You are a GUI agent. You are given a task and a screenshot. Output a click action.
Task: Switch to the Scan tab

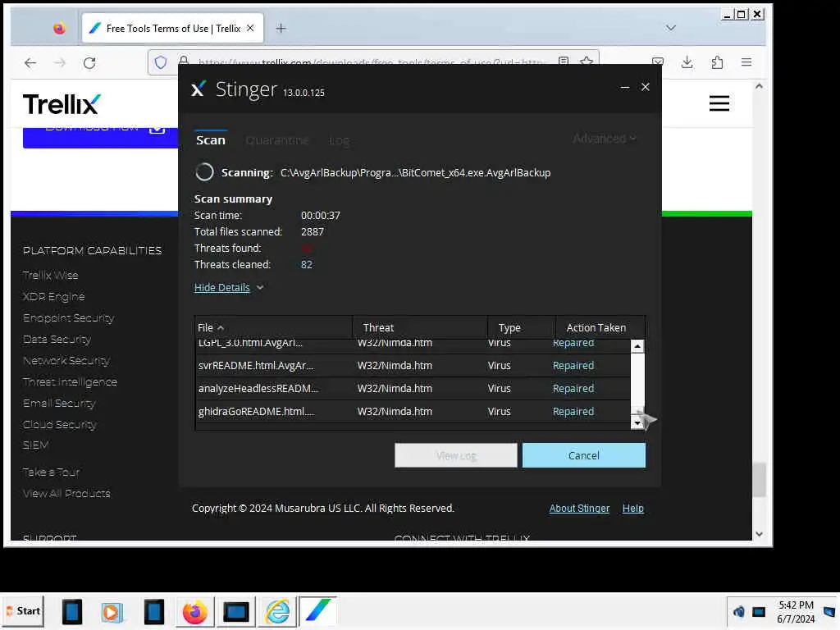pos(211,140)
